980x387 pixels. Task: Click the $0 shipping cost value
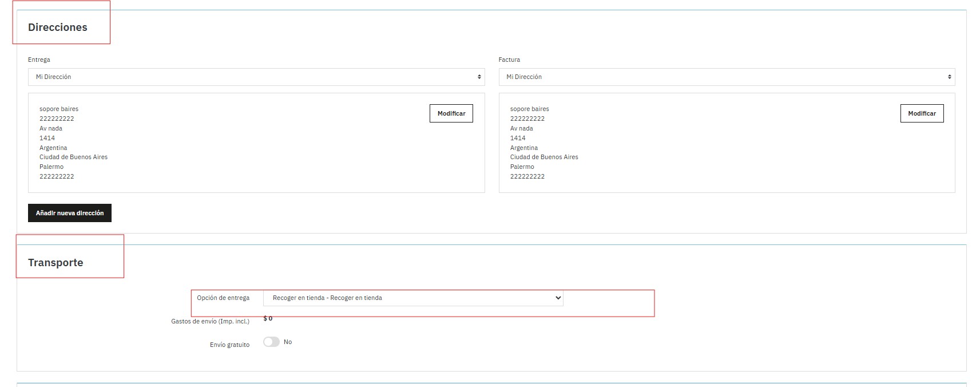tap(268, 318)
